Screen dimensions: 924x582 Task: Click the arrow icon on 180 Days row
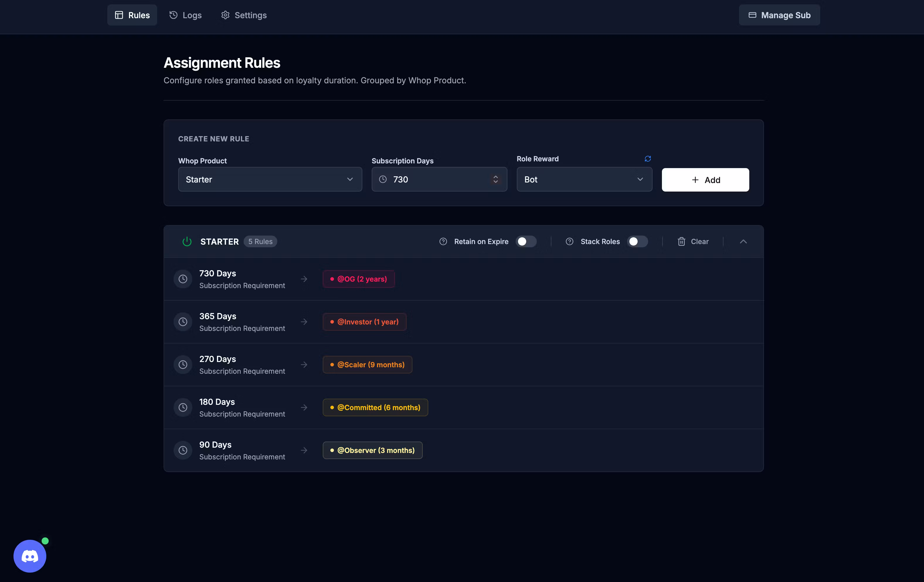pyautogui.click(x=304, y=407)
